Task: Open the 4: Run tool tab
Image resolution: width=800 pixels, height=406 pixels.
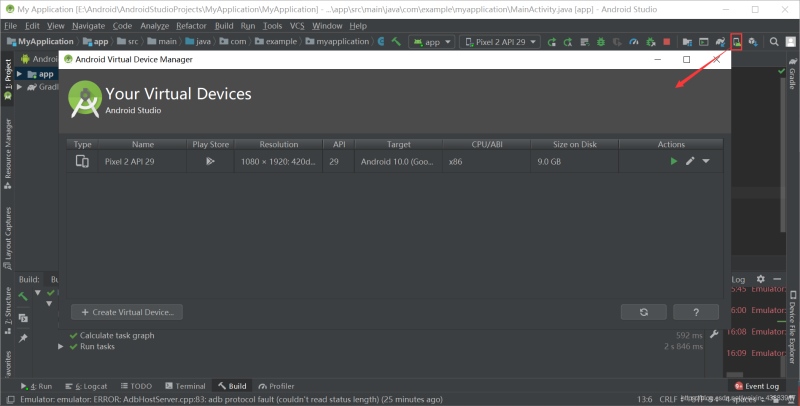Action: pyautogui.click(x=36, y=386)
